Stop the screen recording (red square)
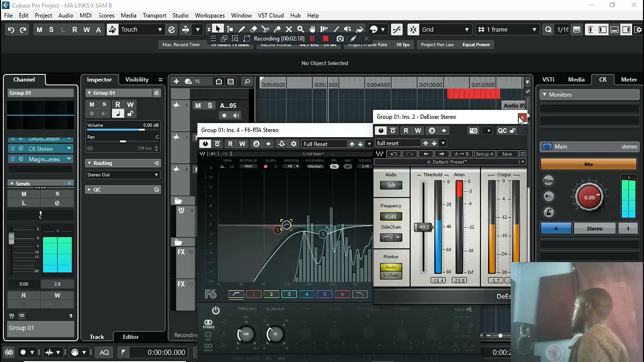Viewport: 644px width, 362px height. coord(326,39)
